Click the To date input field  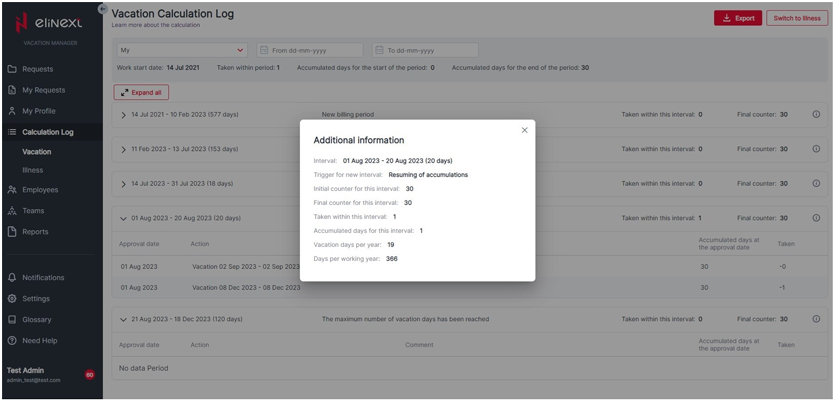(425, 50)
